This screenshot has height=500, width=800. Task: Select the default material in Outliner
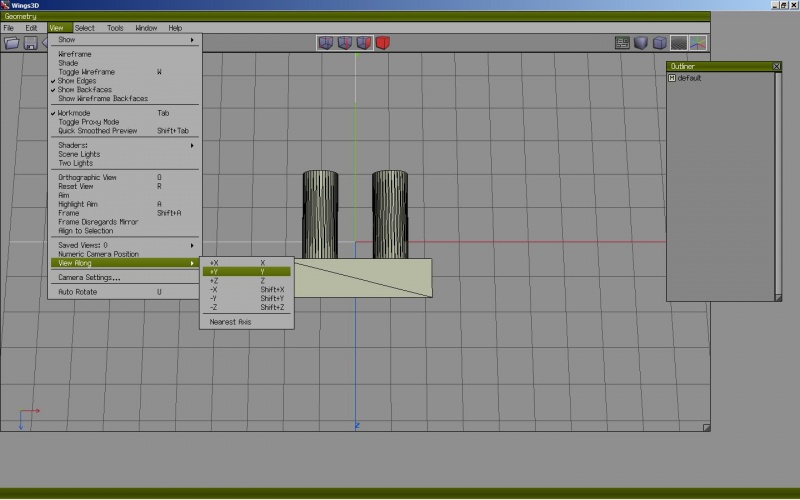(x=689, y=78)
